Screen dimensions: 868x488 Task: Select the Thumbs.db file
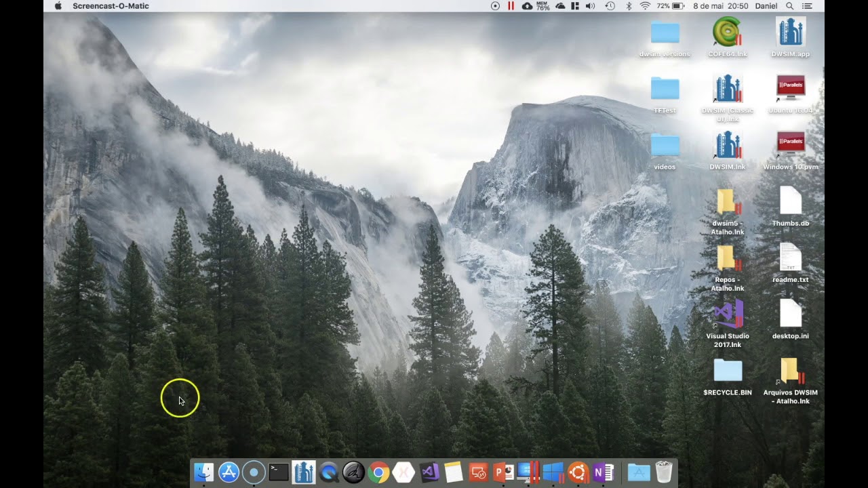coord(791,201)
